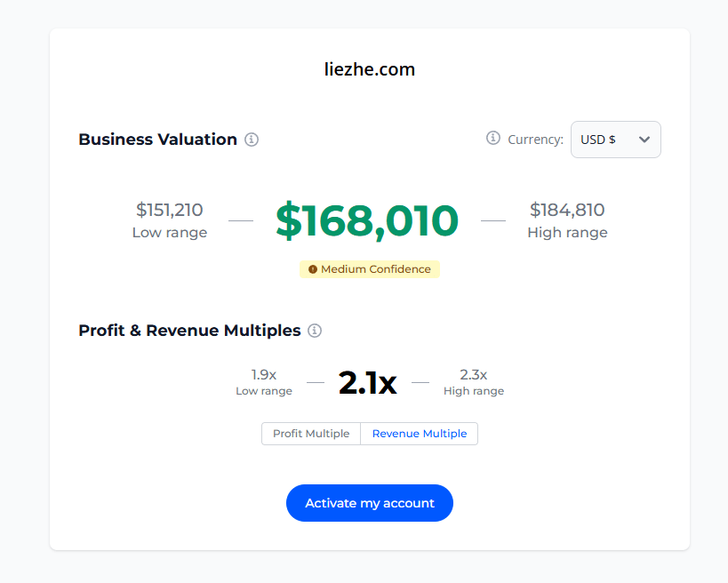Click the liezhe.com title text

click(x=370, y=69)
